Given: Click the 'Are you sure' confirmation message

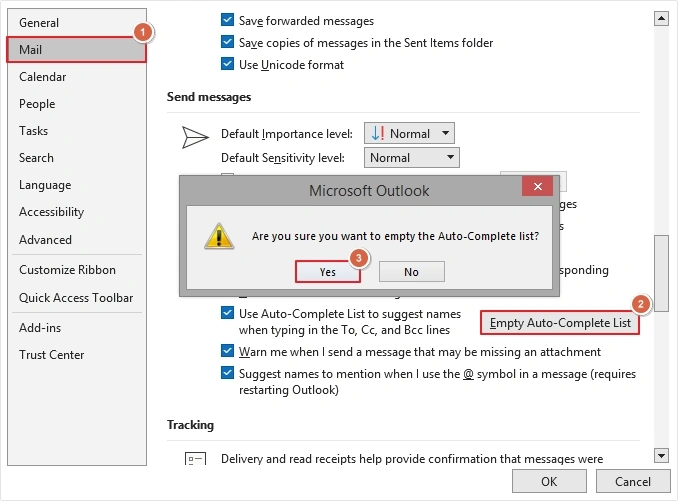Looking at the screenshot, I should [x=395, y=236].
